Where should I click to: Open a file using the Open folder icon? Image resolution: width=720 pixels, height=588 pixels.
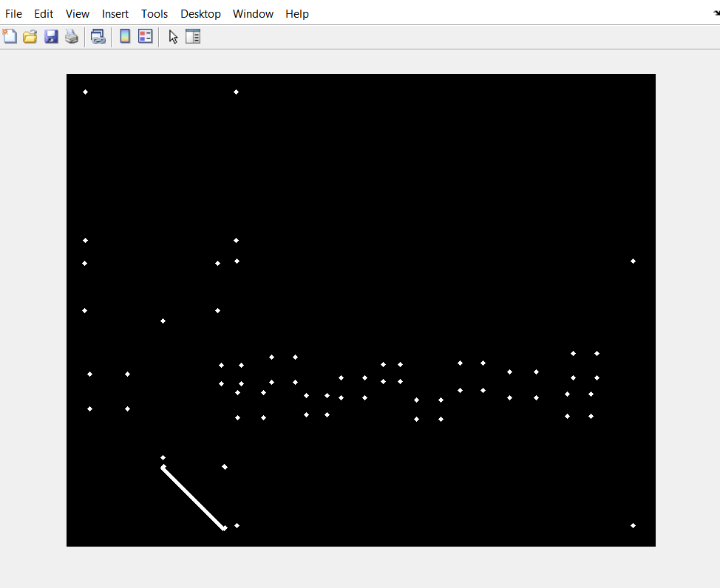click(x=30, y=35)
